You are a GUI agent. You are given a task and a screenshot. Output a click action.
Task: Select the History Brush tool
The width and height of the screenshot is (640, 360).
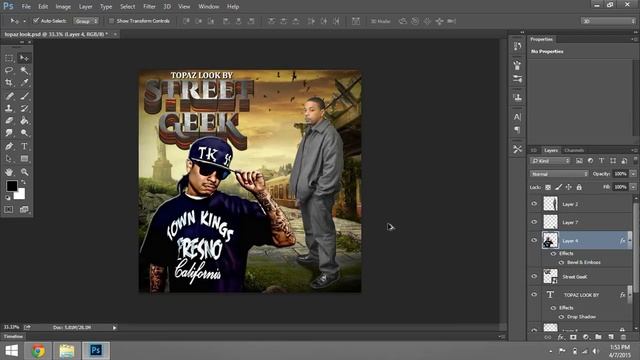(24, 109)
